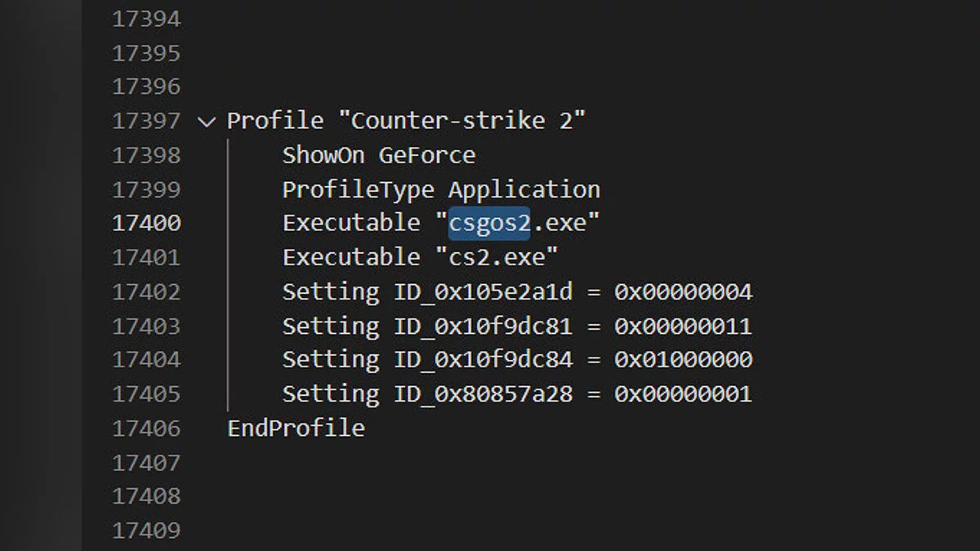Image resolution: width=980 pixels, height=551 pixels.
Task: Place cursor on EndProfile text
Action: [x=296, y=428]
